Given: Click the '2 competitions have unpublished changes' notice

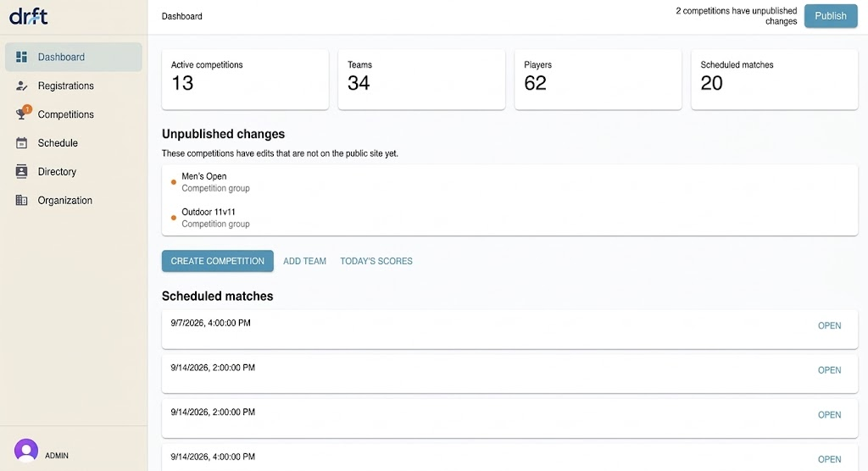Looking at the screenshot, I should [x=737, y=16].
